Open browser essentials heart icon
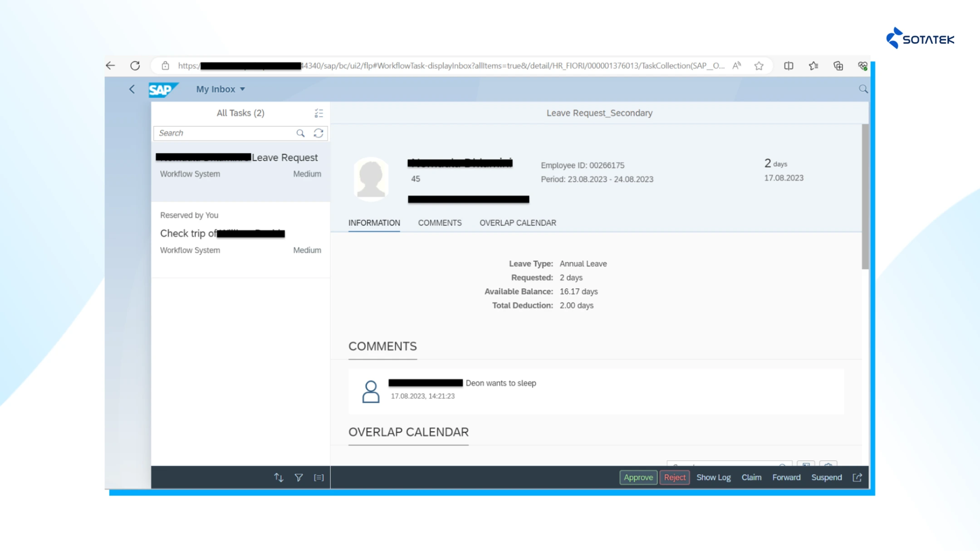 863,66
